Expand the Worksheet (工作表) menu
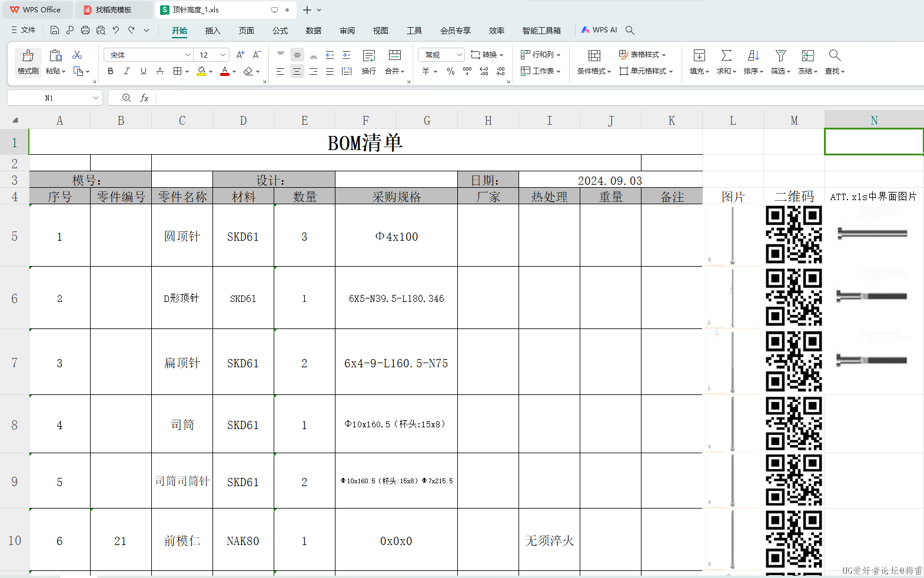This screenshot has width=924, height=578. point(540,71)
